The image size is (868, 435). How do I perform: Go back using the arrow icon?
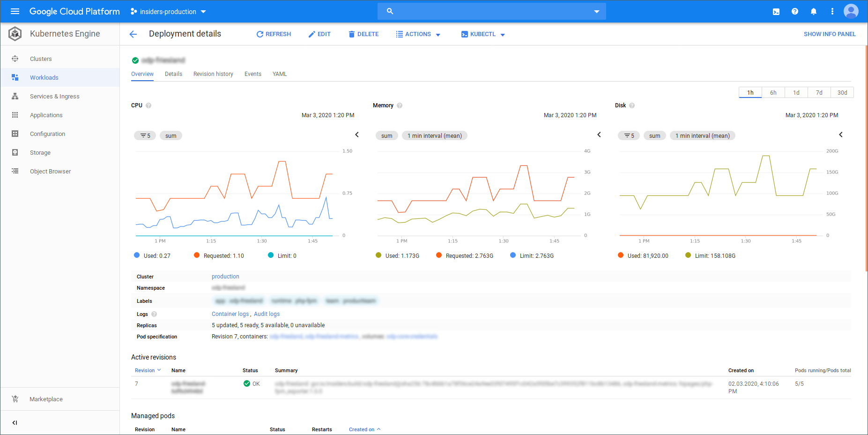[133, 34]
